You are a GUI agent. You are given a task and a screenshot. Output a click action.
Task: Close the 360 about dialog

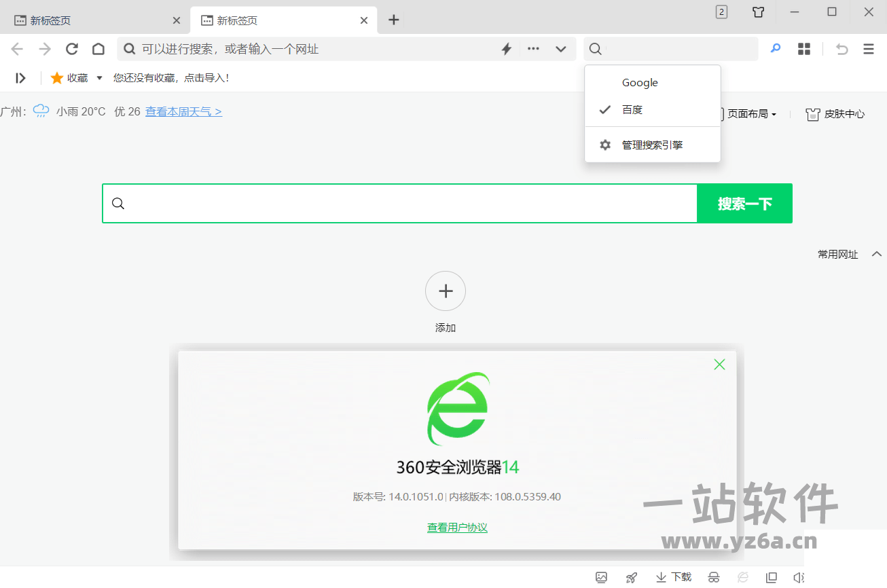719,365
